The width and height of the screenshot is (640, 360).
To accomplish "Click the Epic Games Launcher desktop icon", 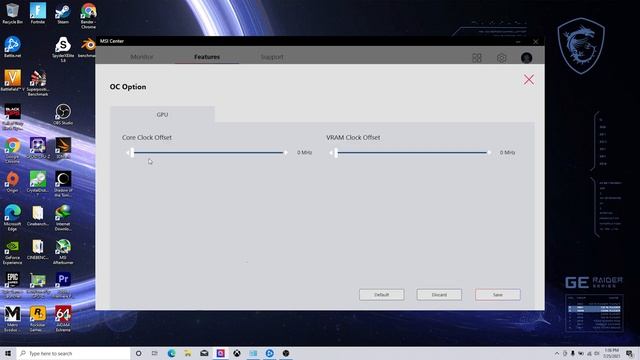I will tap(12, 285).
